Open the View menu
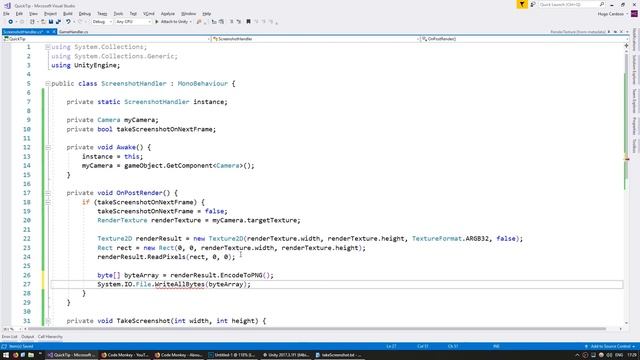This screenshot has width=640, height=360. point(33,14)
